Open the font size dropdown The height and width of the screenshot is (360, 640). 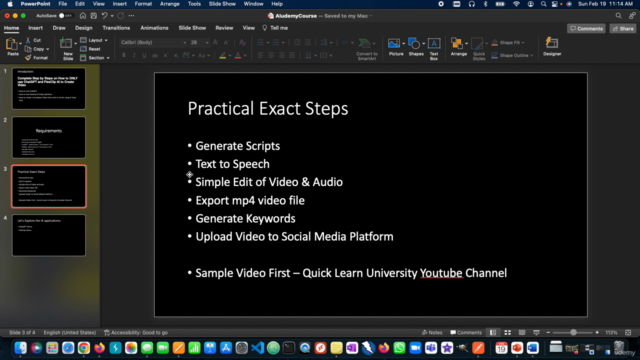(x=207, y=42)
